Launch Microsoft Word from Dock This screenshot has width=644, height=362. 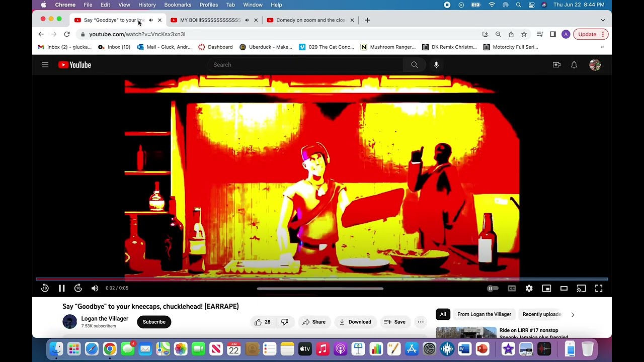[x=464, y=348]
